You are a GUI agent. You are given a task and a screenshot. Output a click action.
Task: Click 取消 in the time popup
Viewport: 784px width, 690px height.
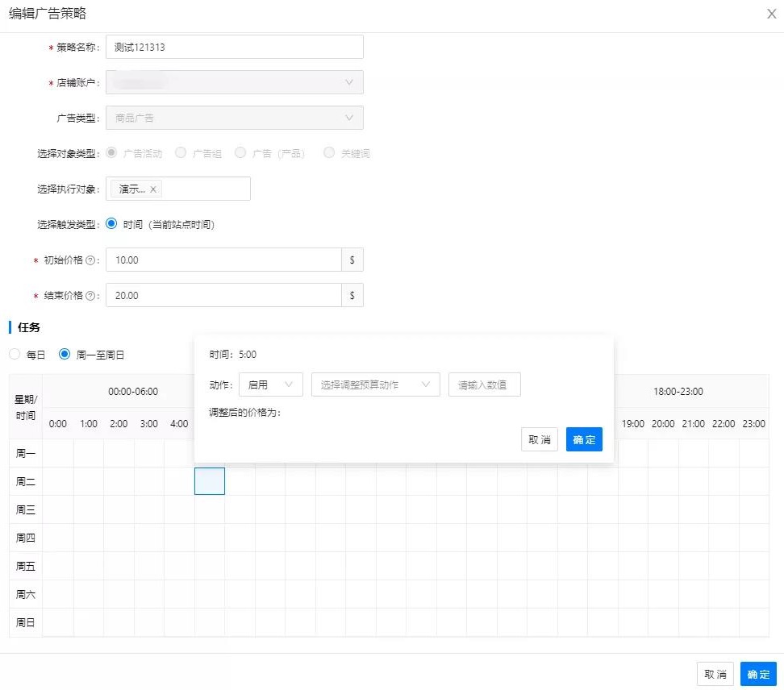pyautogui.click(x=539, y=439)
